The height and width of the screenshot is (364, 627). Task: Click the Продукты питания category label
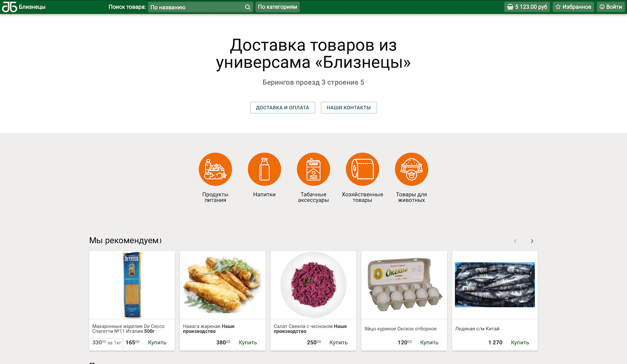215,197
